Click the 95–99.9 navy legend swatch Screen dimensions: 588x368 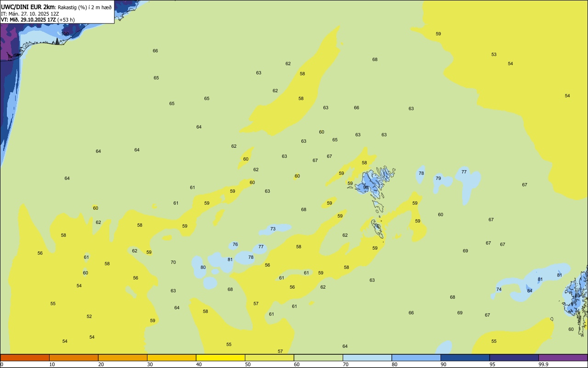coord(514,357)
